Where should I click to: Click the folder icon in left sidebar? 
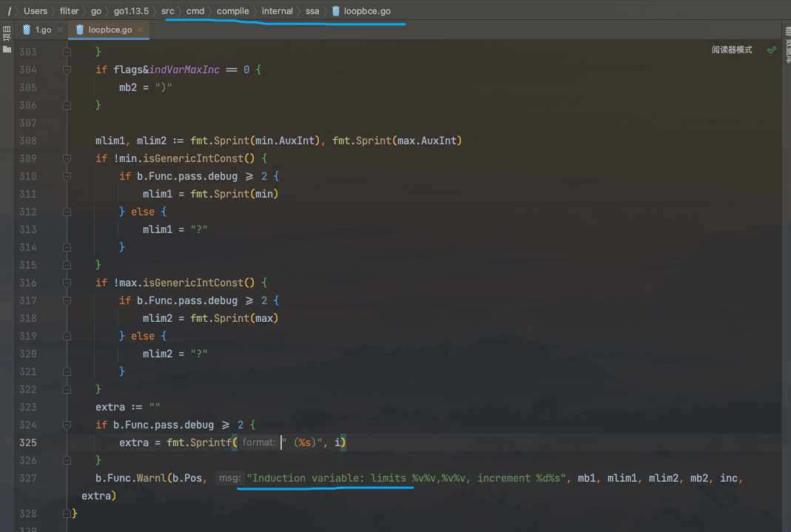coord(7,50)
